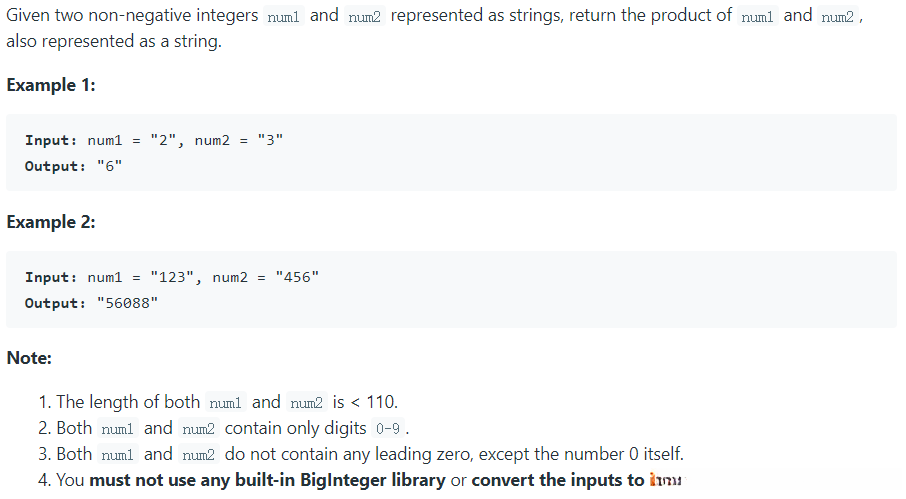Click the Example 1 output "6" line
This screenshot has width=906, height=499.
pyautogui.click(x=73, y=166)
